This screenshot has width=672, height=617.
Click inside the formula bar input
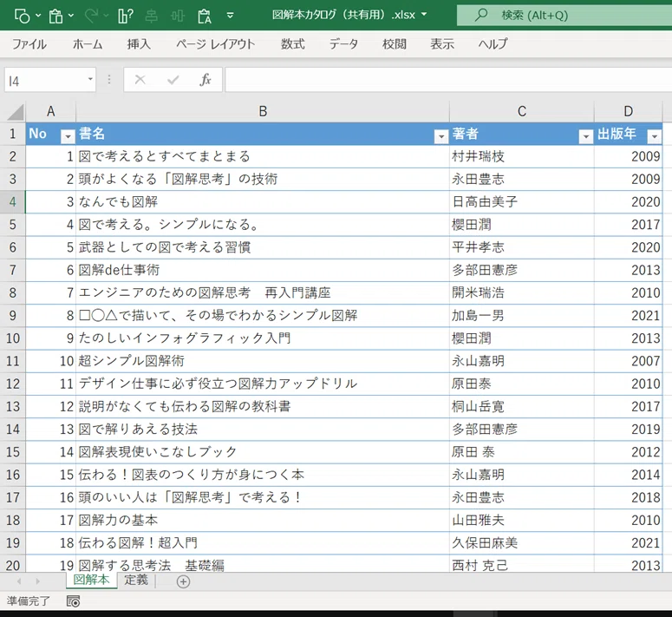point(448,79)
